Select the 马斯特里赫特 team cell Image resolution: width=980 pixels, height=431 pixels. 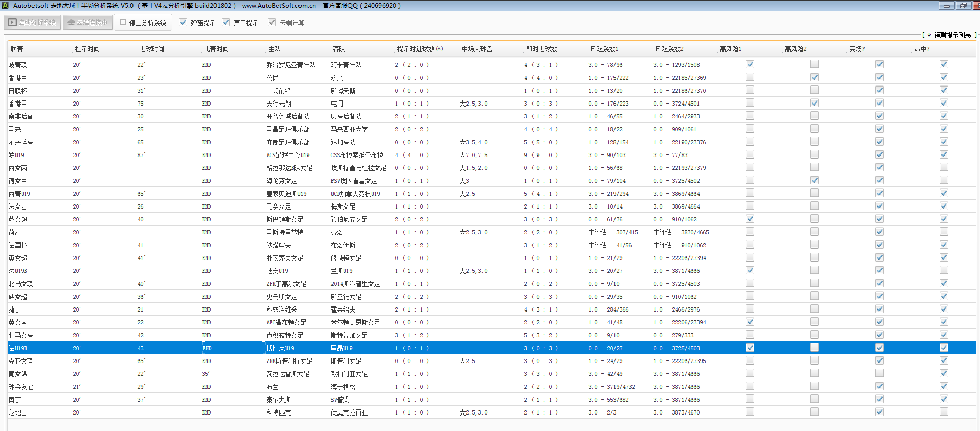point(285,232)
